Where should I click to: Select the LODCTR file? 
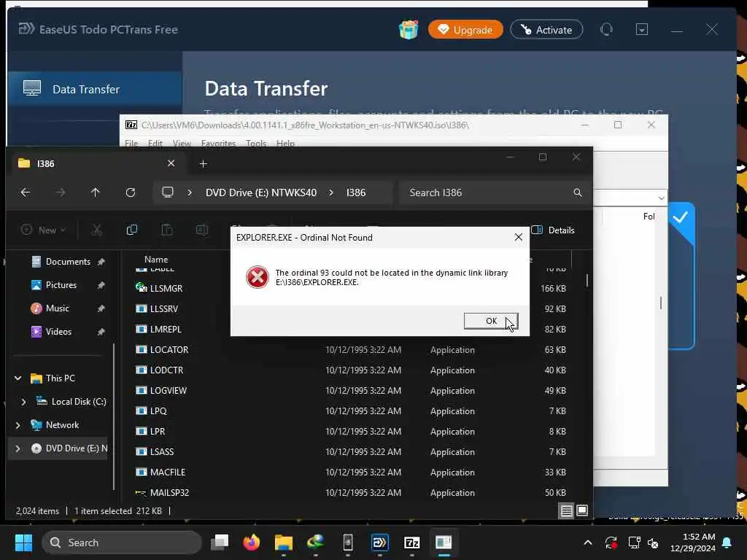(166, 370)
